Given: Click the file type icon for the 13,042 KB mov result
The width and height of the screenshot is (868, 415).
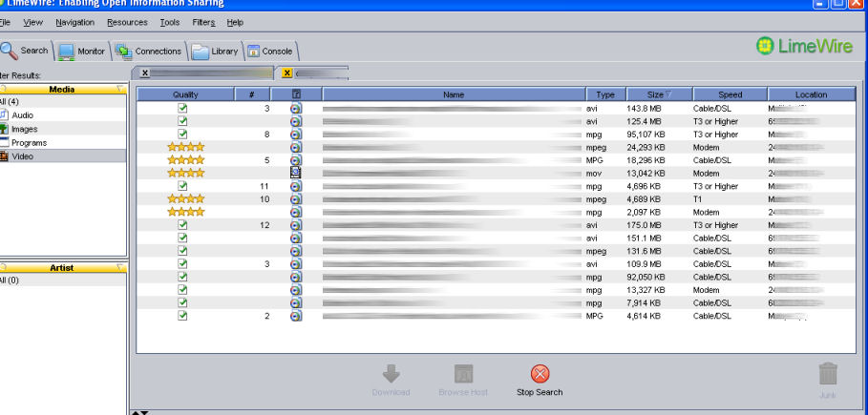Looking at the screenshot, I should [296, 173].
